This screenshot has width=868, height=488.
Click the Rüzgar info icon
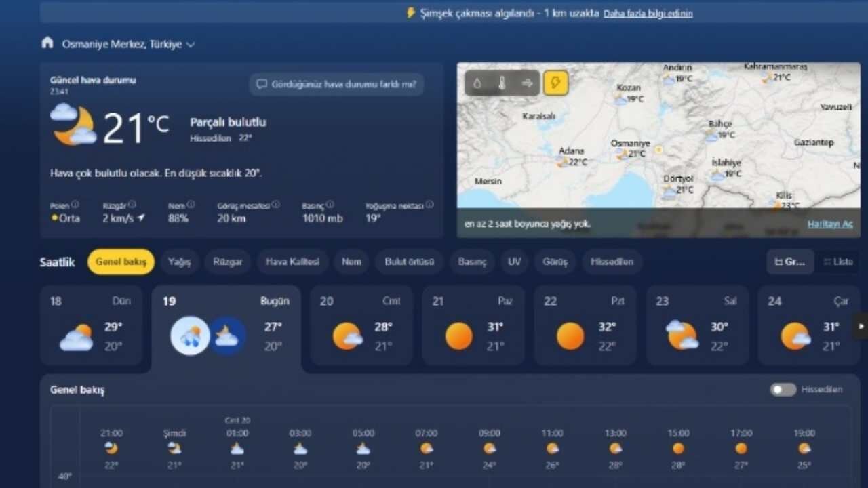coord(132,205)
